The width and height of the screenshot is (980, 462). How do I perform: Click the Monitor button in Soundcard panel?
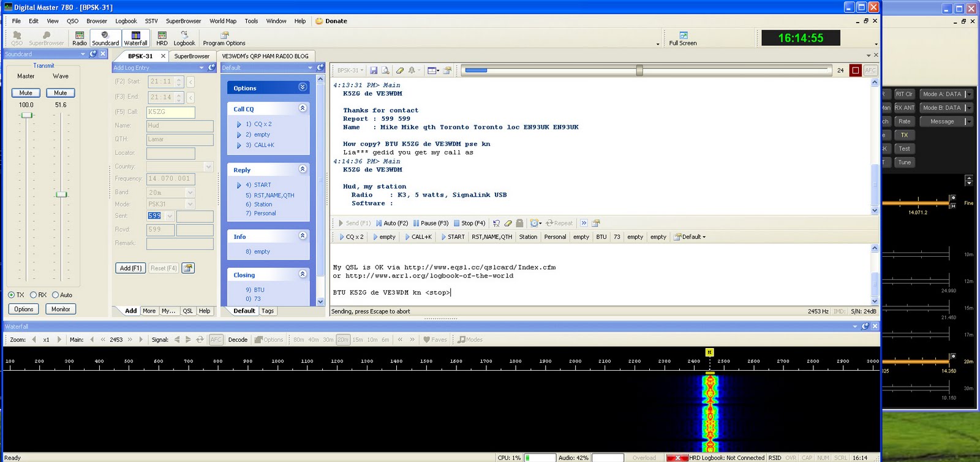tap(61, 309)
